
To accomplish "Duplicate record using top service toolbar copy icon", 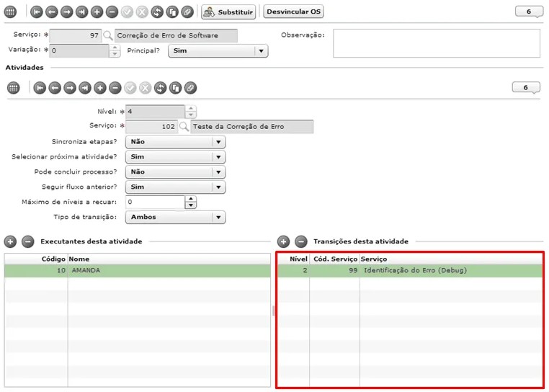I will coord(172,12).
